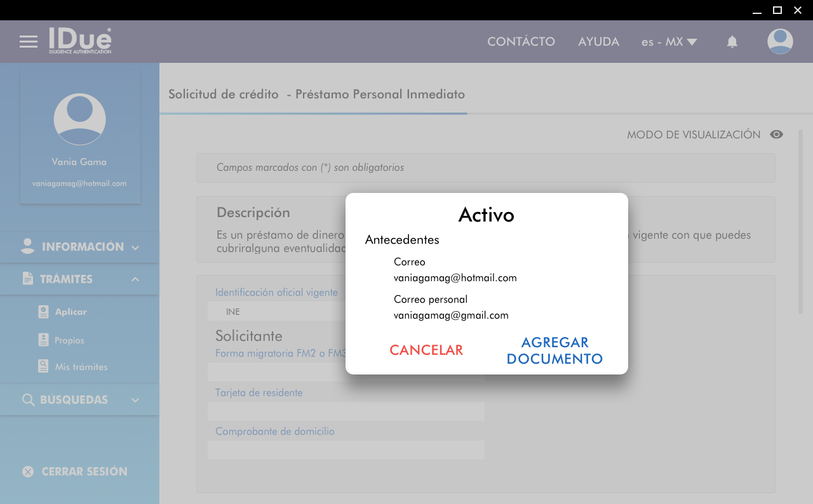Image resolution: width=813 pixels, height=504 pixels.
Task: Click the IDue logo
Action: point(80,41)
